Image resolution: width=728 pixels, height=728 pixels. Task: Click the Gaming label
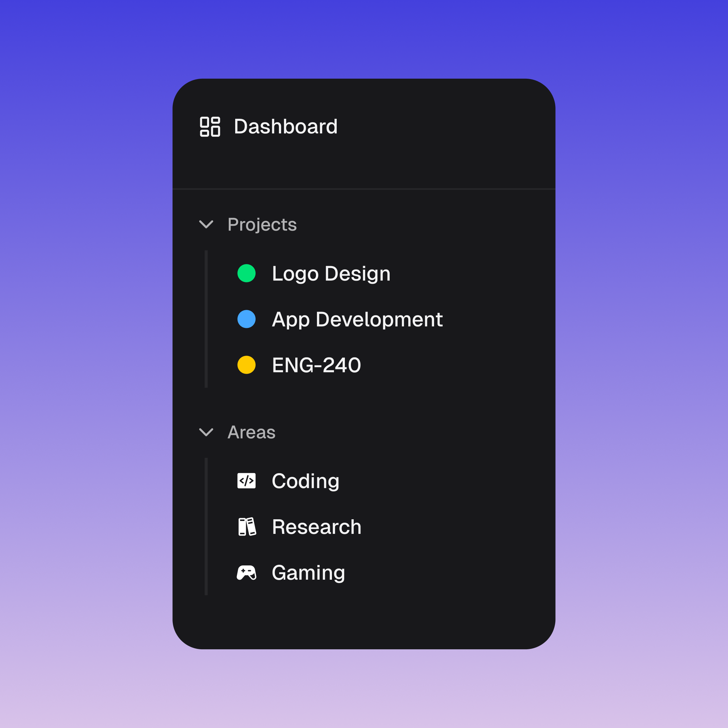(x=308, y=572)
